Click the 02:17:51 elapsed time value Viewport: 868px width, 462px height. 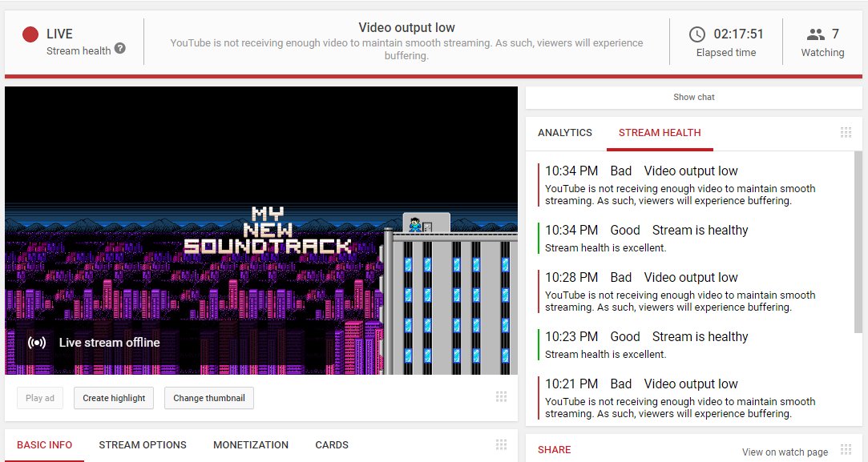(738, 34)
